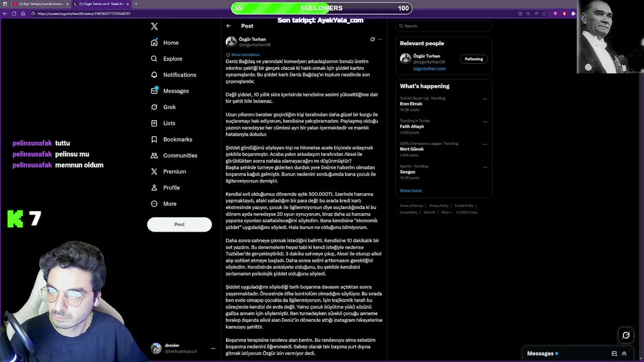
Task: Open the Lists icon in sidebar
Action: (x=154, y=123)
